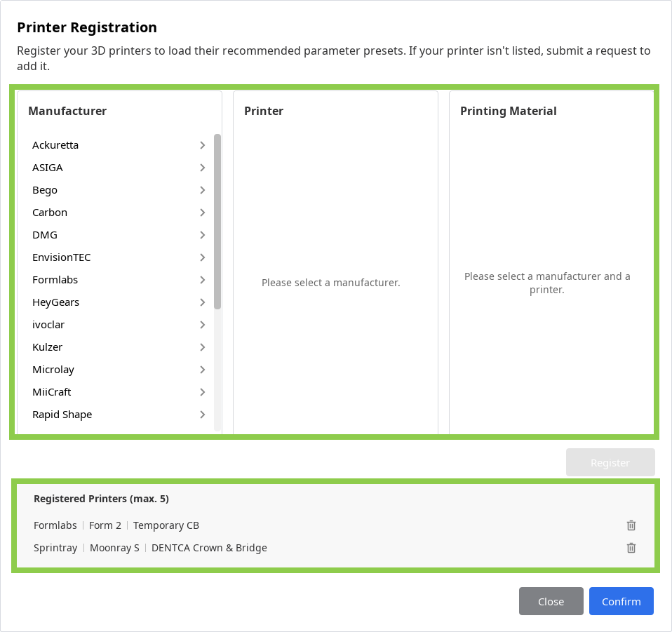The height and width of the screenshot is (632, 672).
Task: Select Microlay manufacturer name
Action: 53,370
